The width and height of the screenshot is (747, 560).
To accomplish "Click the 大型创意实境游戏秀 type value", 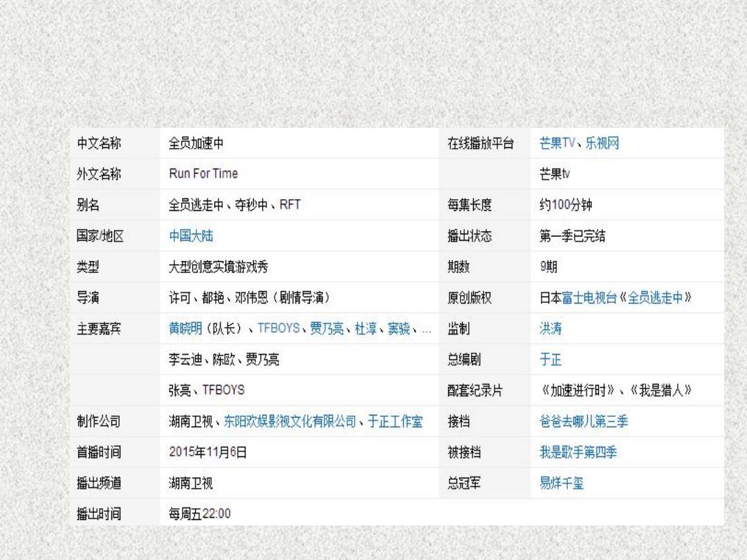I will pyautogui.click(x=219, y=267).
